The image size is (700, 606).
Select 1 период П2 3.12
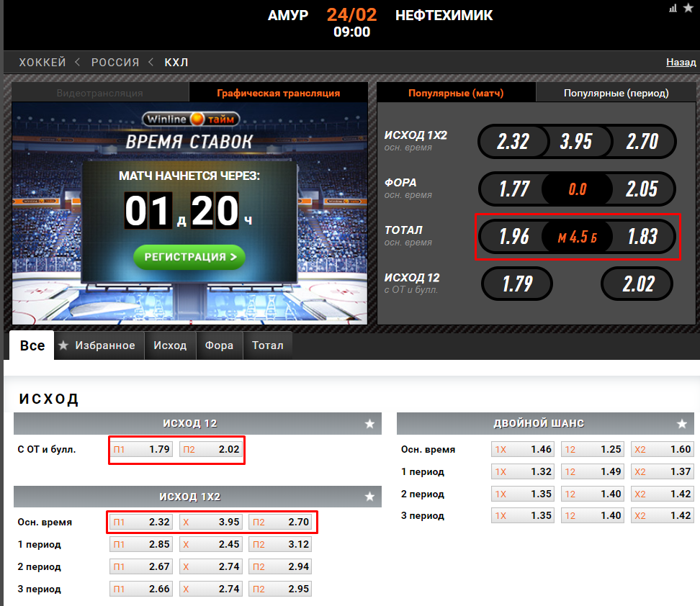pyautogui.click(x=280, y=544)
